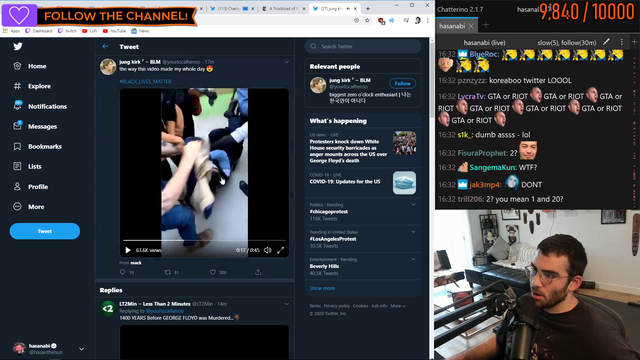Screen dimensions: 640x360
Task: Open footer More dropdown
Action: 398,306
